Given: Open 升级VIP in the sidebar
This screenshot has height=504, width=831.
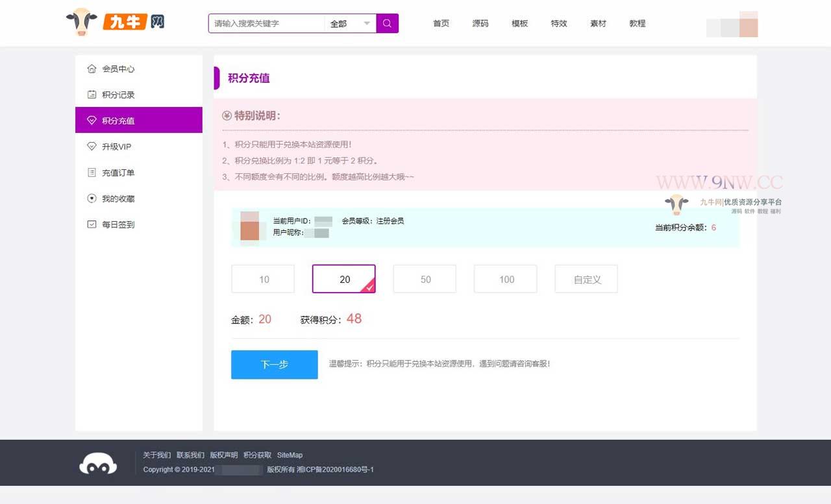Looking at the screenshot, I should [x=139, y=146].
